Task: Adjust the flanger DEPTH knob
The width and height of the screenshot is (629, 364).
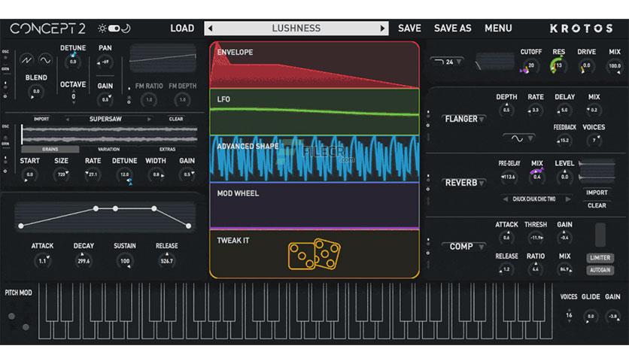Action: coord(506,111)
